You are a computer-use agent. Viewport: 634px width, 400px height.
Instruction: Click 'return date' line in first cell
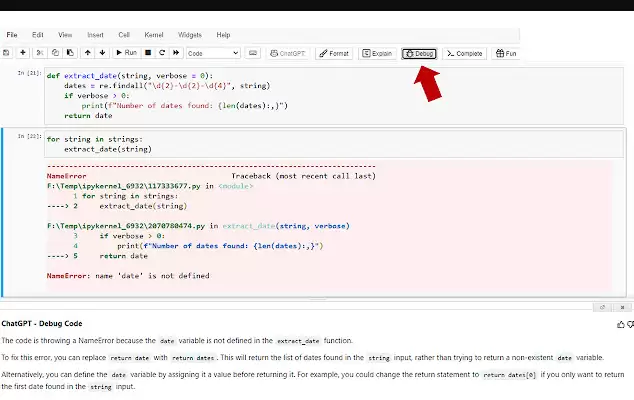88,116
